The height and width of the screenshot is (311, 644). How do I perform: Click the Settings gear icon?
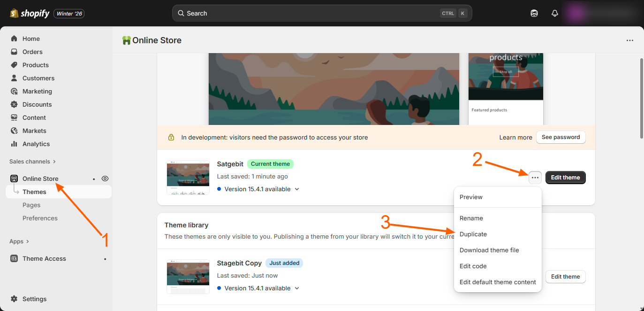(14, 299)
